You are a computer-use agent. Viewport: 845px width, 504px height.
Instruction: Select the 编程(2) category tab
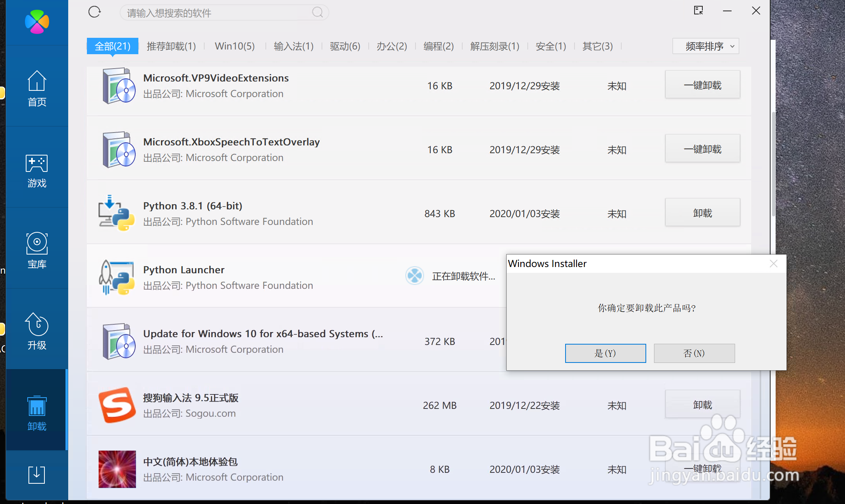click(438, 46)
